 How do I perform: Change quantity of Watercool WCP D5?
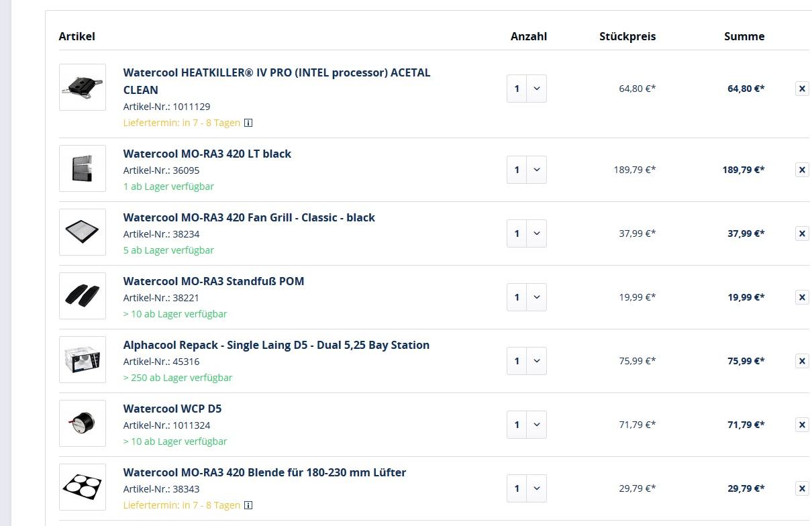pyautogui.click(x=527, y=425)
